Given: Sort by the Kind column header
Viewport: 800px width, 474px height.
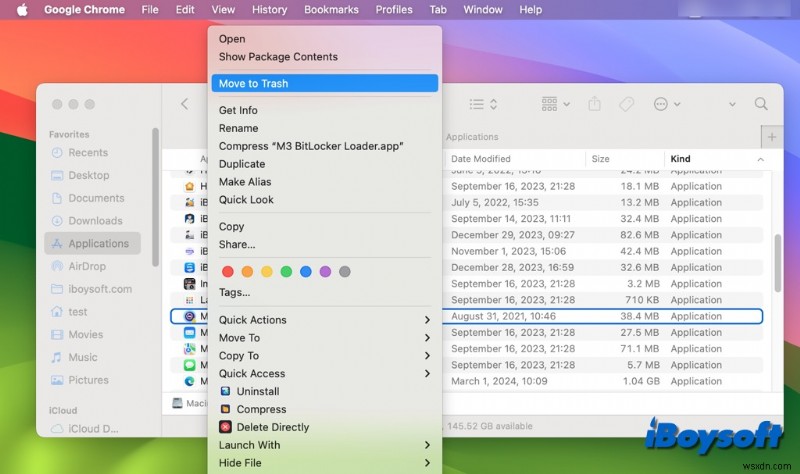Looking at the screenshot, I should [716, 159].
